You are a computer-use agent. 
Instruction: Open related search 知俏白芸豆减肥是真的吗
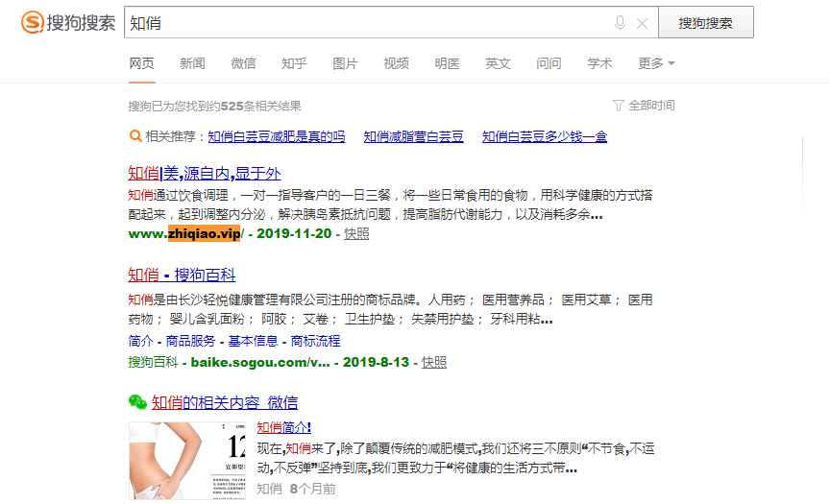277,136
